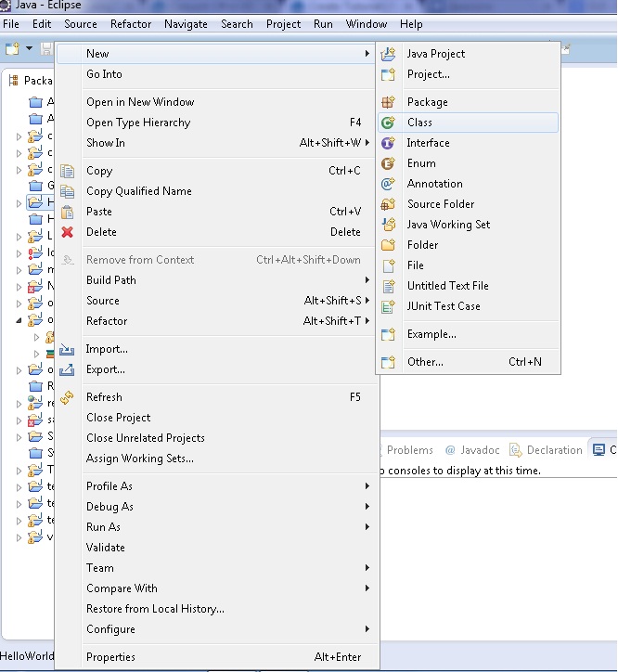
Task: Switch to the Declaration tab
Action: (546, 450)
